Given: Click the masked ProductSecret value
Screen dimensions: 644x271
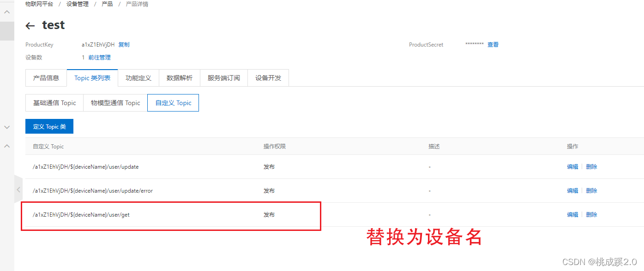Looking at the screenshot, I should pos(474,45).
